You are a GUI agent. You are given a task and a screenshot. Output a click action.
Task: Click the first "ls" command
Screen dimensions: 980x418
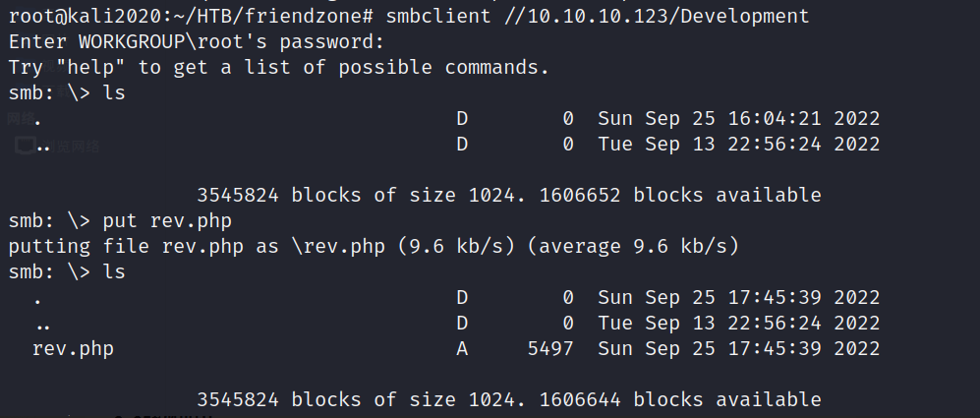(114, 93)
